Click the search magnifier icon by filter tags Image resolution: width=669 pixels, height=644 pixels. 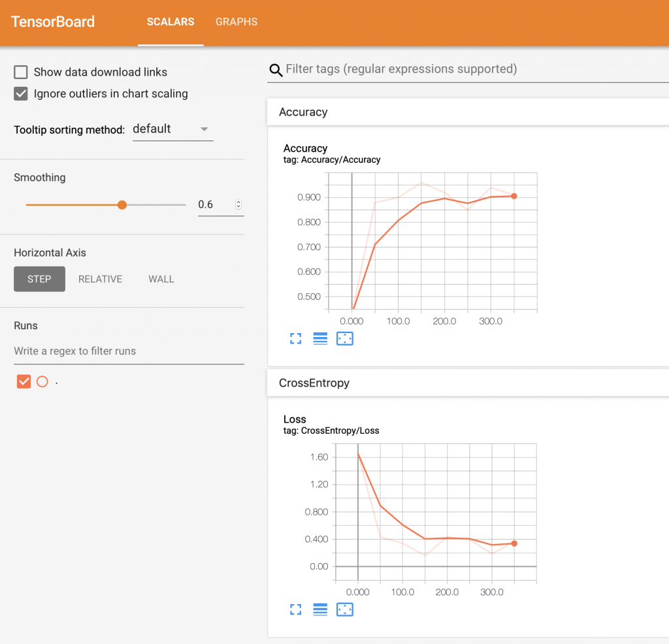click(276, 70)
